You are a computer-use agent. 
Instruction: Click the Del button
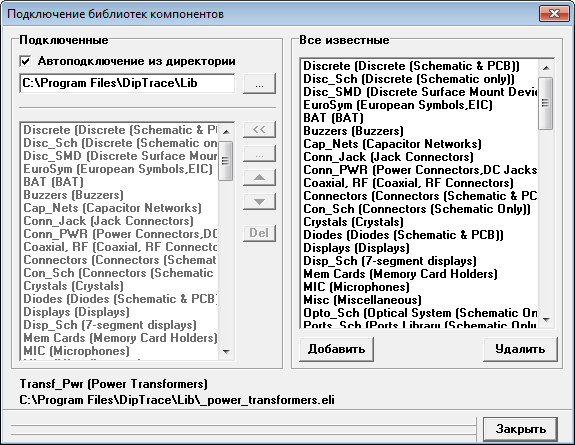tap(259, 233)
